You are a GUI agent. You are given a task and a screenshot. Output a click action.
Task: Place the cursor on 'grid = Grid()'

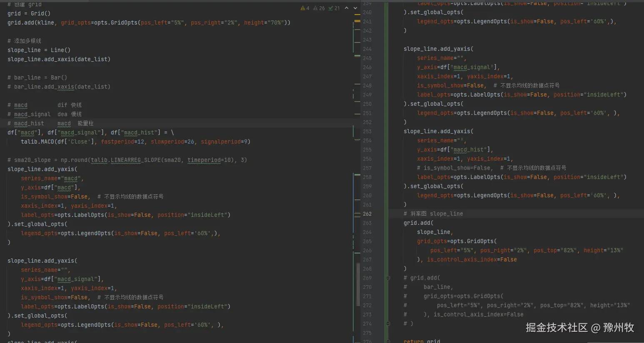point(29,13)
